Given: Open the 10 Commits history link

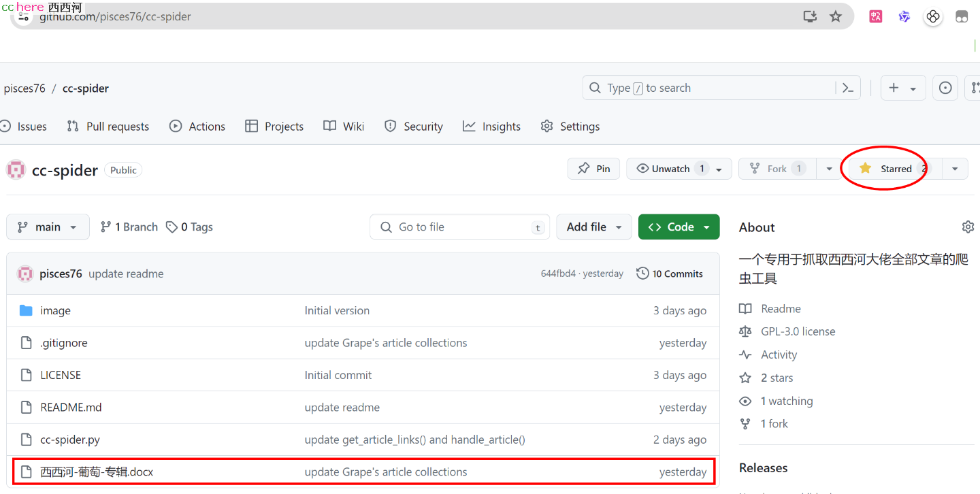Looking at the screenshot, I should tap(670, 274).
